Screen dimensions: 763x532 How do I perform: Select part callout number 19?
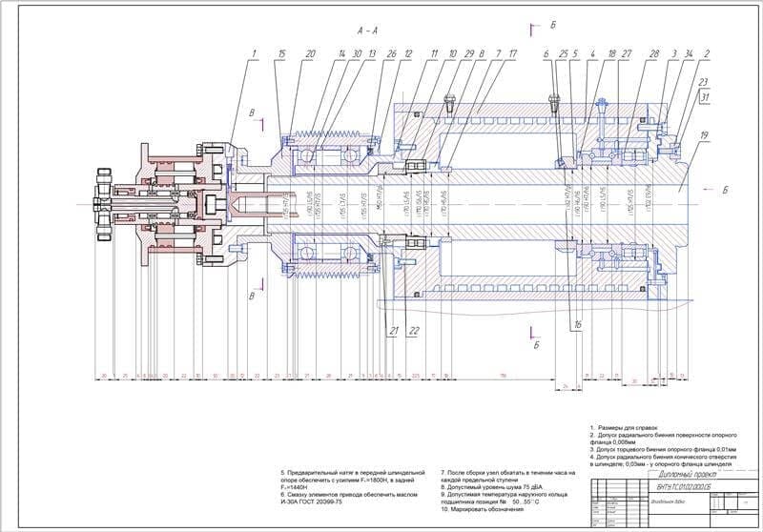click(x=703, y=135)
